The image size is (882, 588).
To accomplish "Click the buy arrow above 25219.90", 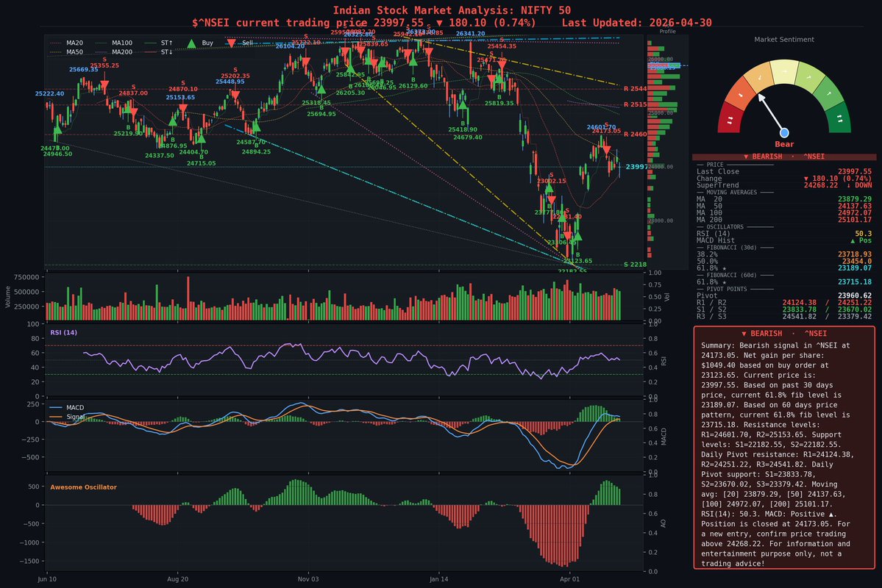I will (x=128, y=109).
